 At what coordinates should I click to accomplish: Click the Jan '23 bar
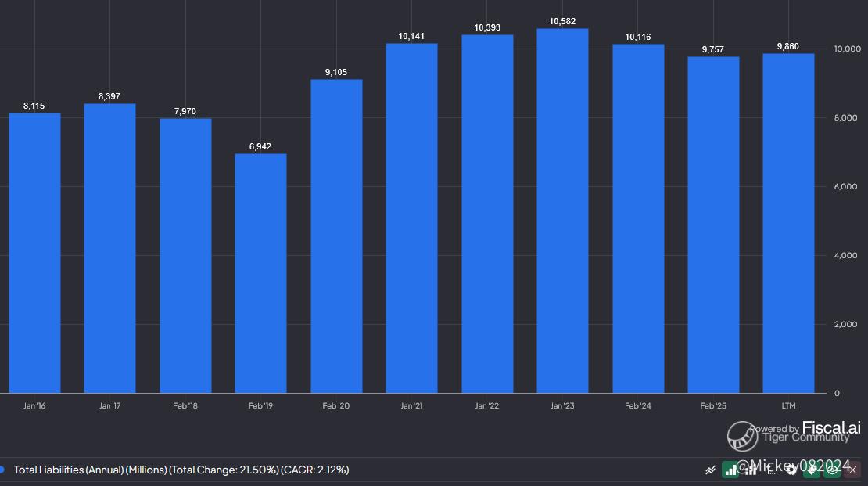[562, 211]
